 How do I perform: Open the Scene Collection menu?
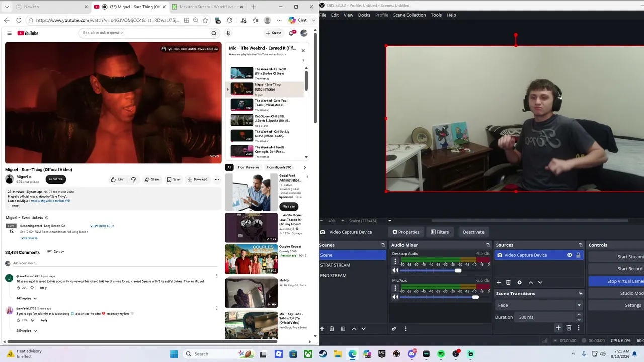[x=409, y=15]
